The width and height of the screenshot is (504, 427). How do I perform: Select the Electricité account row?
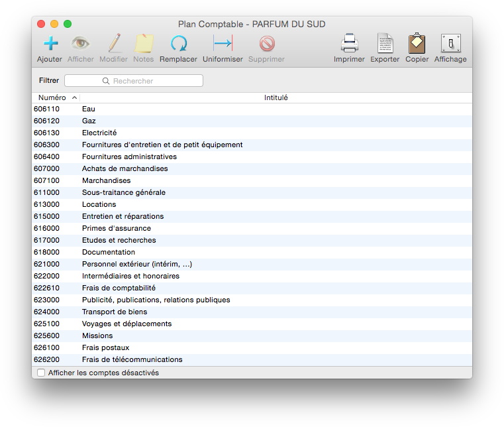[252, 133]
